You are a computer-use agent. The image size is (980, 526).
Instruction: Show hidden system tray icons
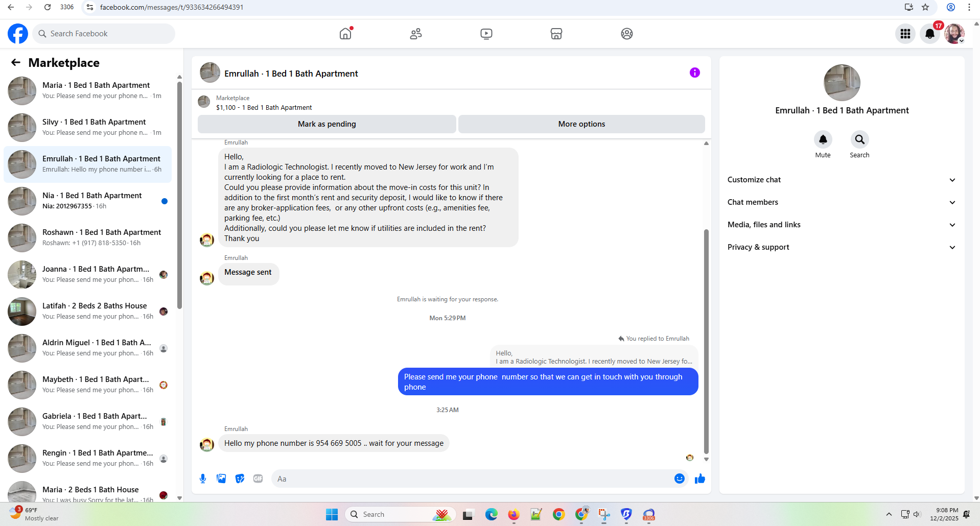click(x=889, y=514)
